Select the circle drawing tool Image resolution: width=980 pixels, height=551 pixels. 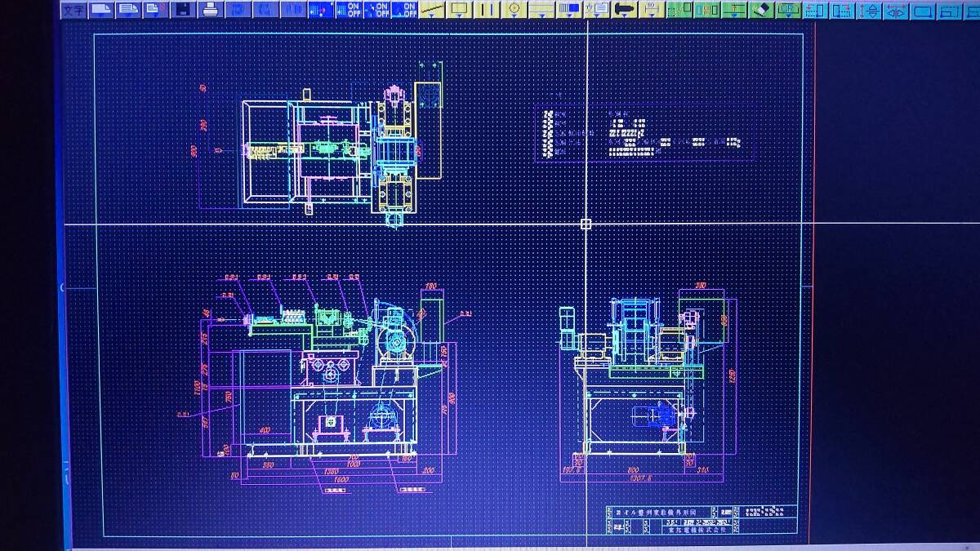pos(514,10)
